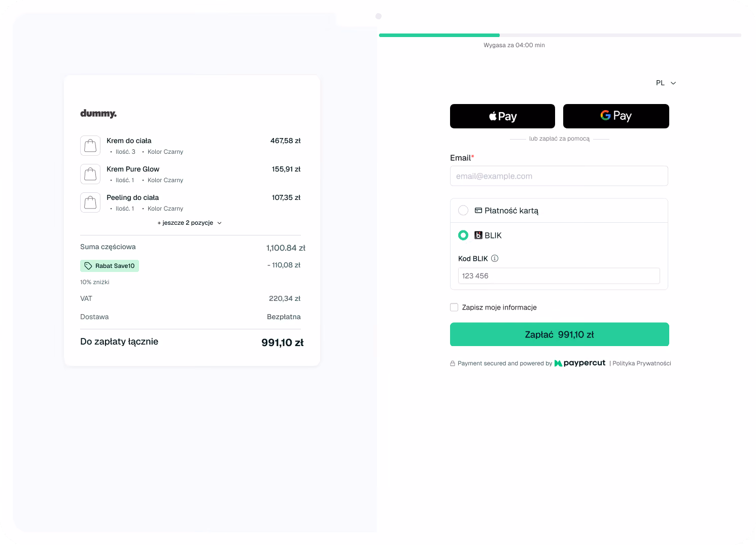Expand the jeszcze 2 pozycje list

pyautogui.click(x=190, y=223)
